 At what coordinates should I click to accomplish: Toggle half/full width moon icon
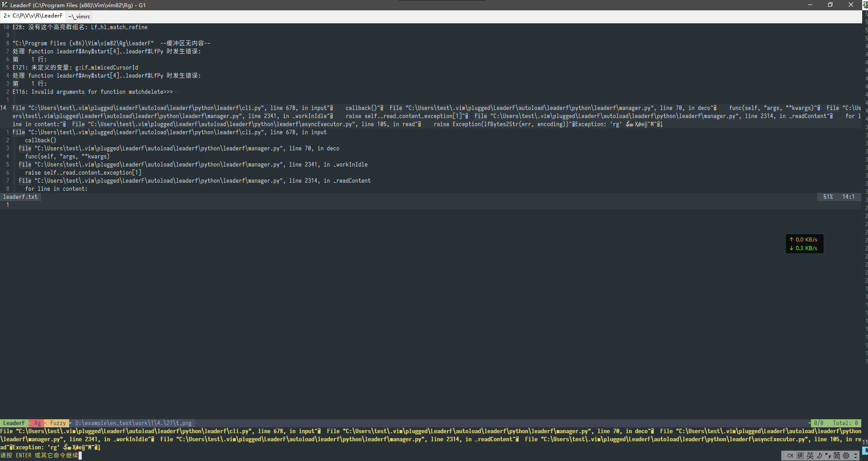820,456
